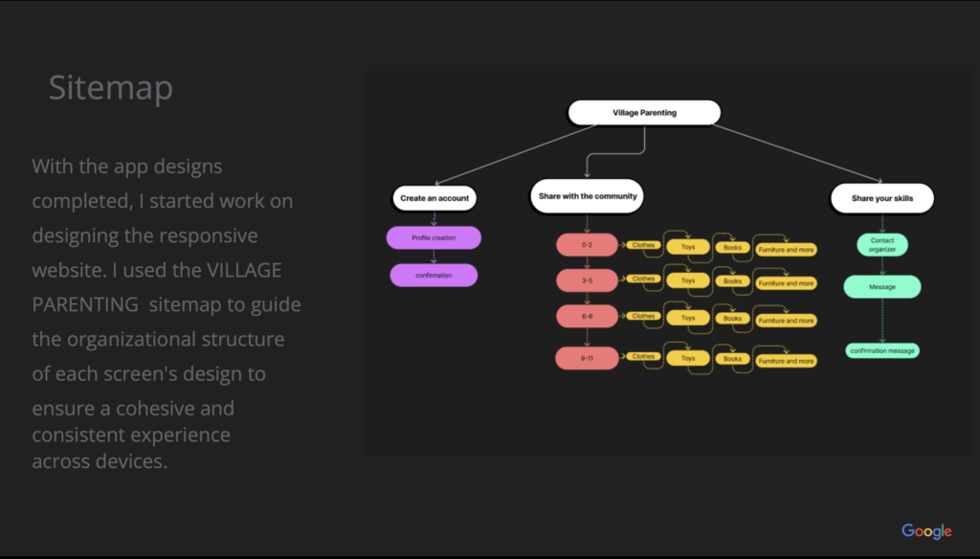Click the Sitemap slide title
The height and width of the screenshot is (559, 980).
[x=111, y=88]
